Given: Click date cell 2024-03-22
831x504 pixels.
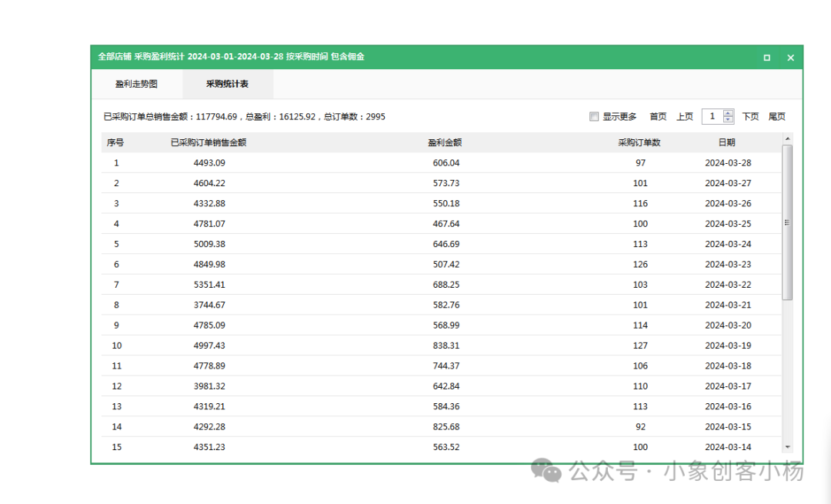Looking at the screenshot, I should 728,285.
